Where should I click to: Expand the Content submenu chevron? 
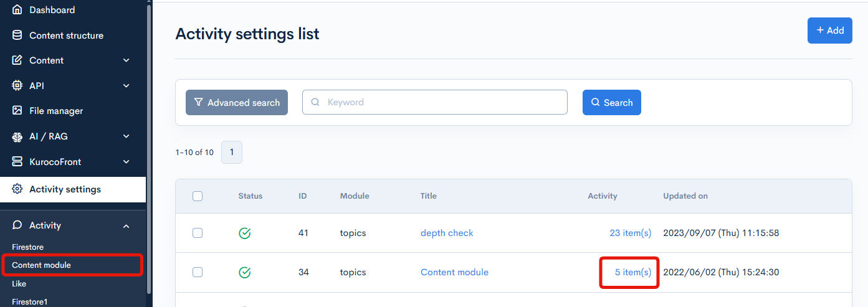coord(126,60)
